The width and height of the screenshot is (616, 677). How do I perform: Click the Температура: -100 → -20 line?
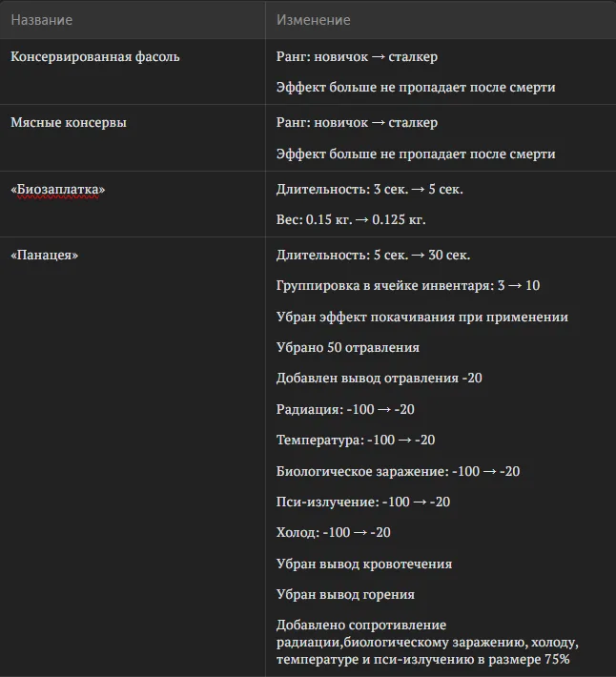(356, 440)
